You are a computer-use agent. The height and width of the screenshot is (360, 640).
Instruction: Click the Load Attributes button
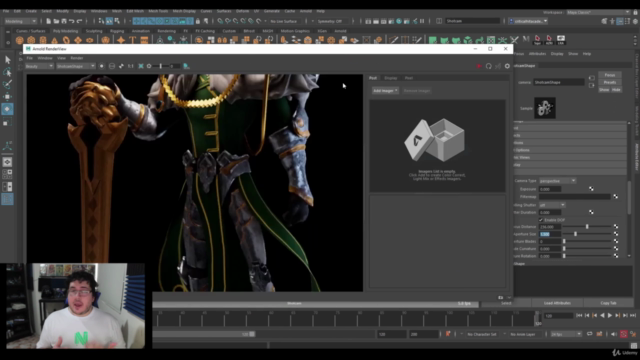coord(557,303)
